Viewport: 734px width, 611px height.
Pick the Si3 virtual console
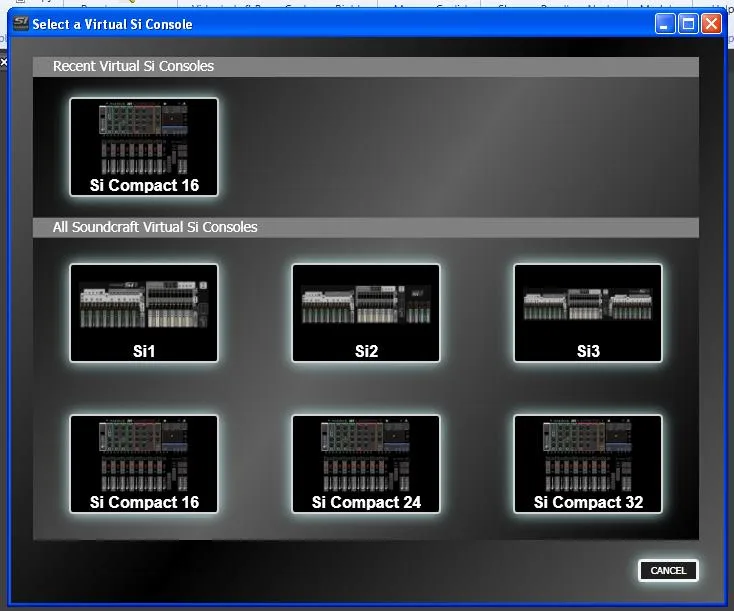tap(588, 313)
